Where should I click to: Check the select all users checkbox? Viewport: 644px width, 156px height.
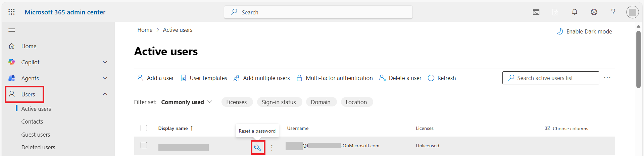pyautogui.click(x=144, y=128)
